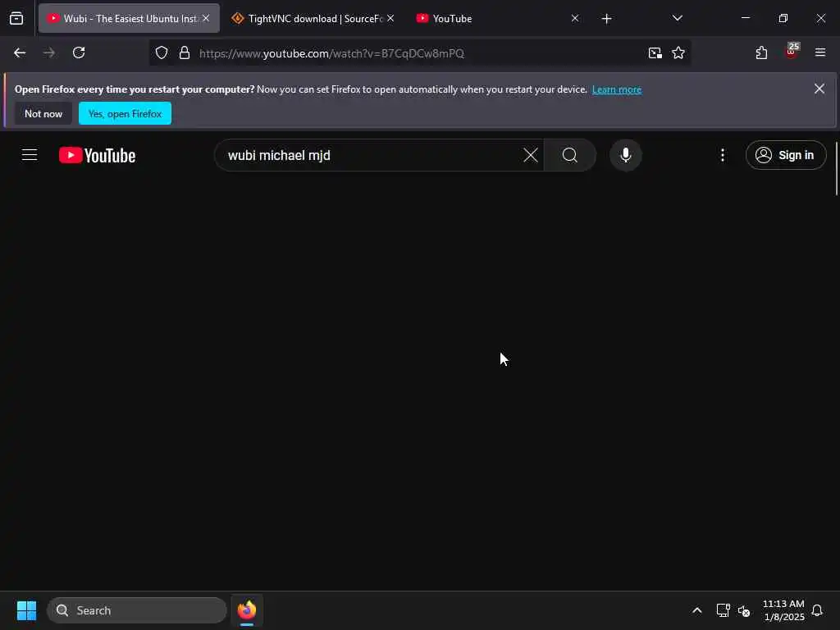This screenshot has height=630, width=840.
Task: Sign in to YouTube
Action: coord(785,155)
